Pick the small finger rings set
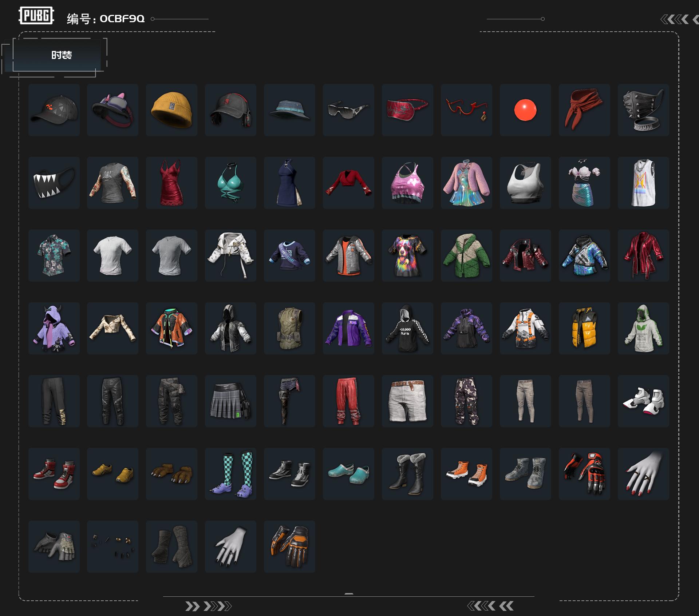 [x=112, y=547]
